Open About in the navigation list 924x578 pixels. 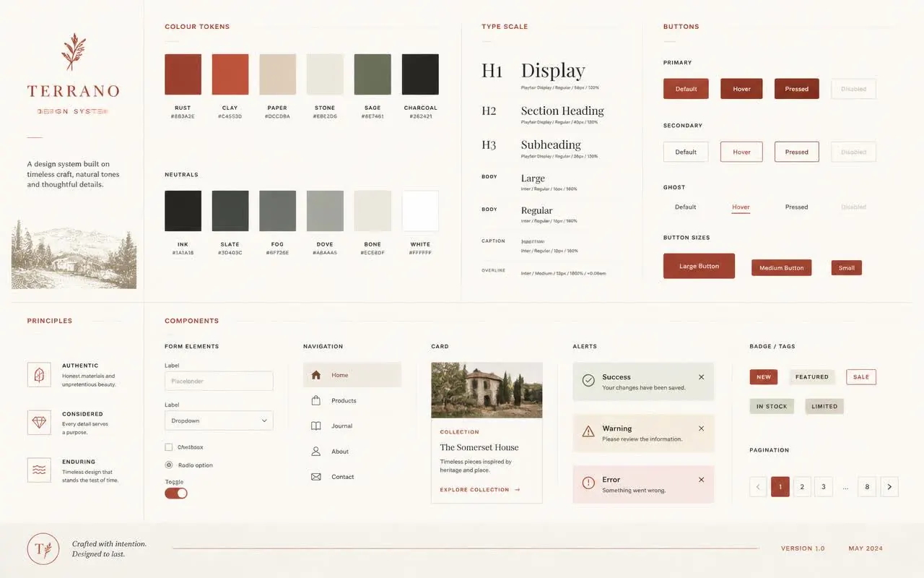tap(352, 452)
